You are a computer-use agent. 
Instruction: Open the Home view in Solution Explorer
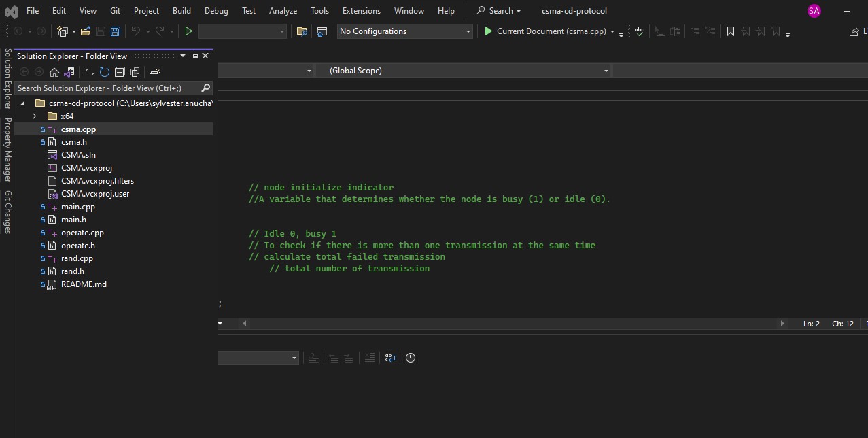pyautogui.click(x=54, y=71)
